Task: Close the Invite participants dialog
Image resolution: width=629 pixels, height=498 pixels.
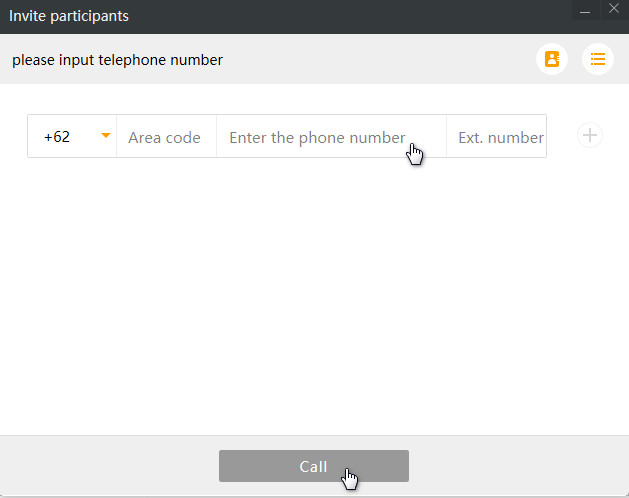Action: (x=614, y=9)
